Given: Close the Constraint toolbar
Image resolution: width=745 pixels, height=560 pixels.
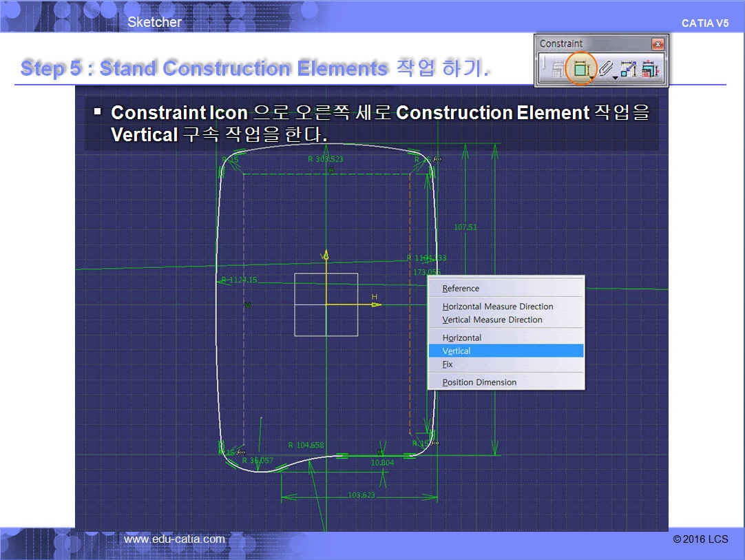Looking at the screenshot, I should 658,44.
